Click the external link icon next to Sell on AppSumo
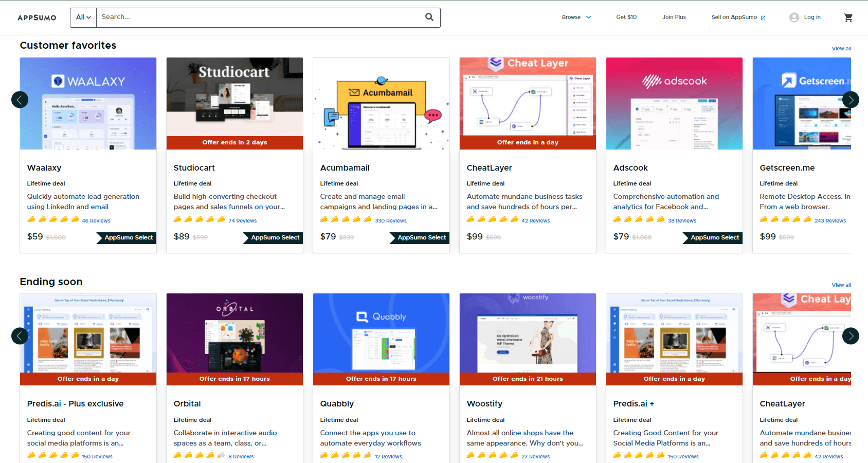This screenshot has width=868, height=463. coord(763,17)
